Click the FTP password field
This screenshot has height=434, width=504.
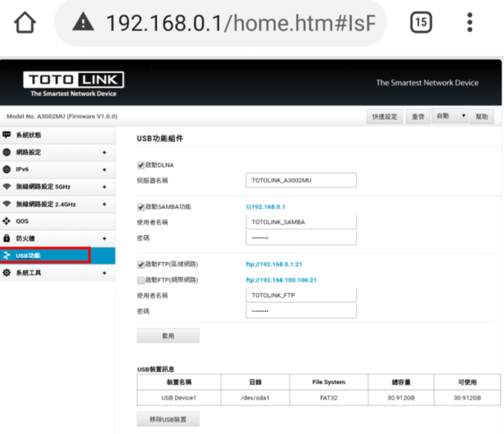(301, 311)
